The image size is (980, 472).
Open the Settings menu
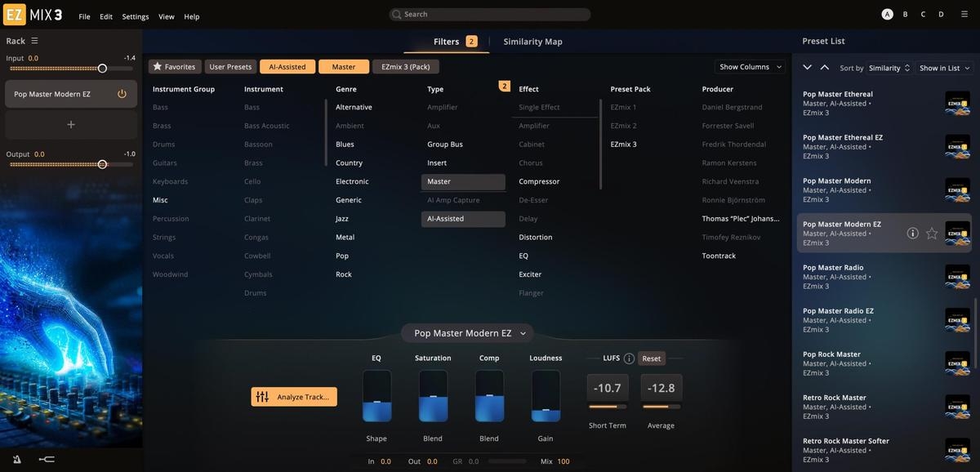(136, 16)
